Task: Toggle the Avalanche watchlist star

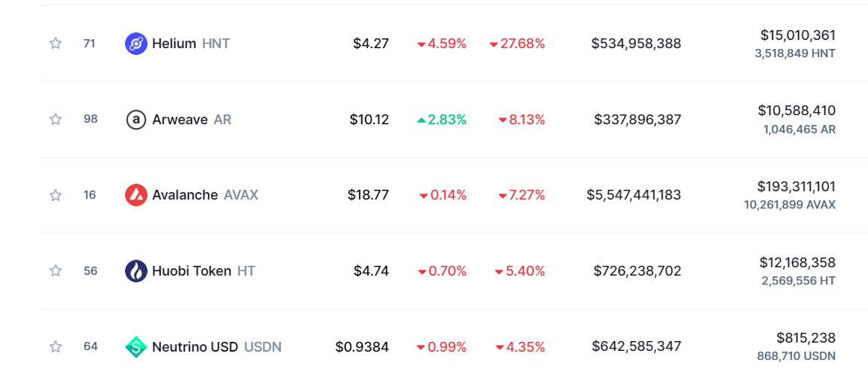Action: tap(56, 195)
